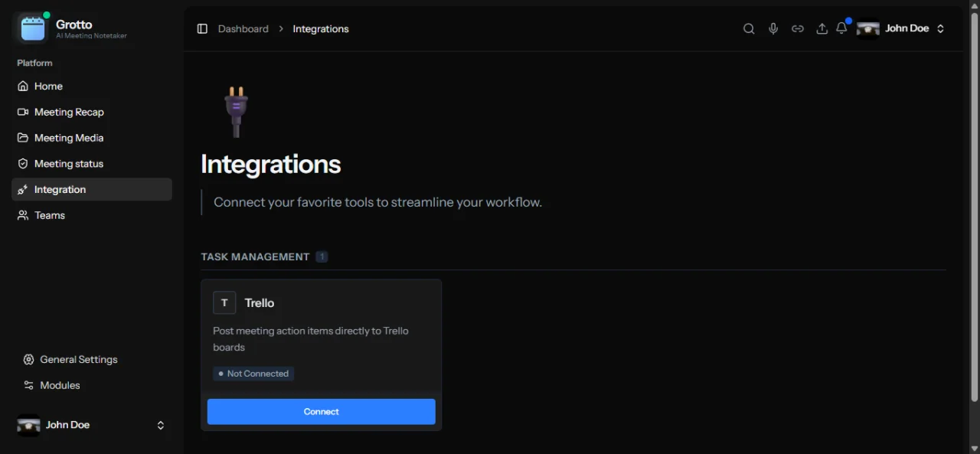Click the Integrations page heading
The height and width of the screenshot is (454, 980).
271,164
